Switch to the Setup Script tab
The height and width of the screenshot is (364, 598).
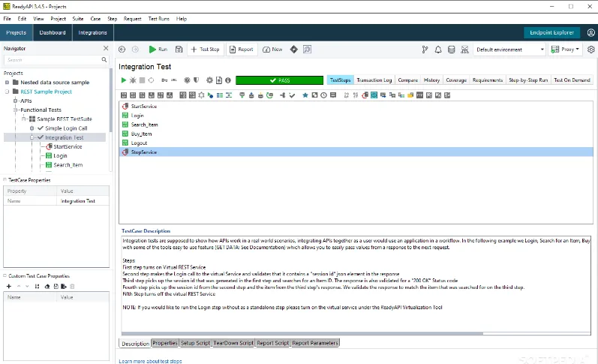tap(195, 343)
